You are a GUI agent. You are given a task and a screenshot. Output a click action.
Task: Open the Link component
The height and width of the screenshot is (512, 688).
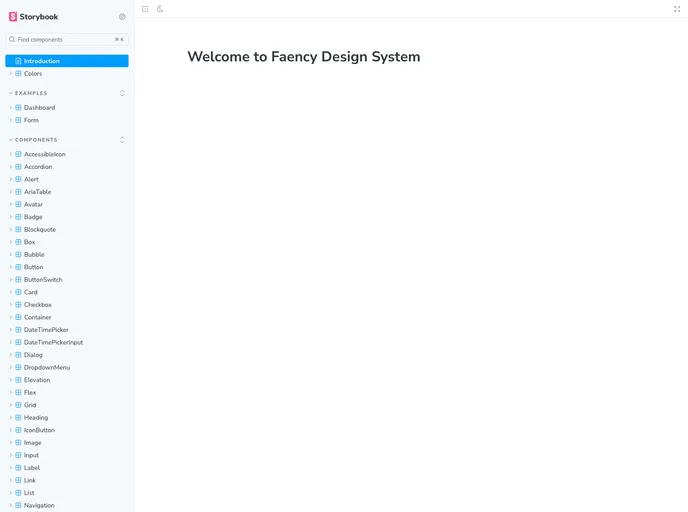(x=67, y=480)
